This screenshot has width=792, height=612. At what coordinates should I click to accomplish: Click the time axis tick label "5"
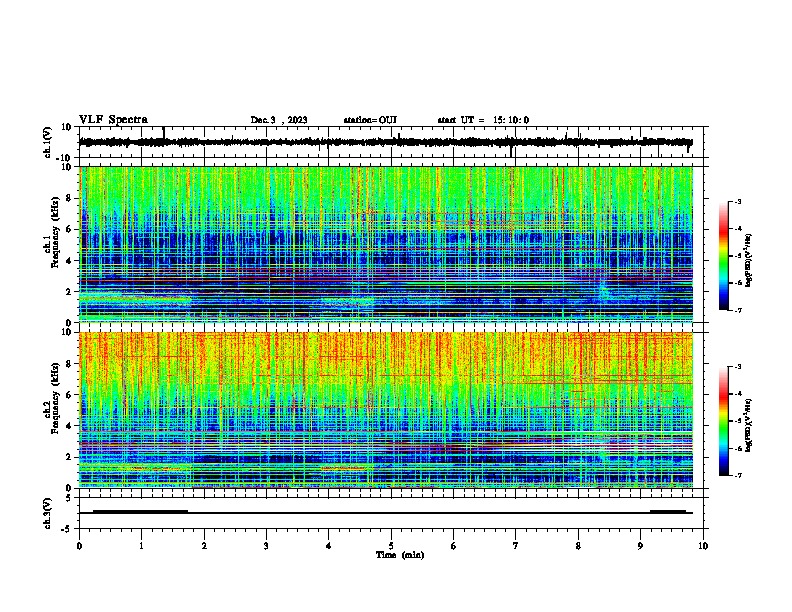coord(391,546)
